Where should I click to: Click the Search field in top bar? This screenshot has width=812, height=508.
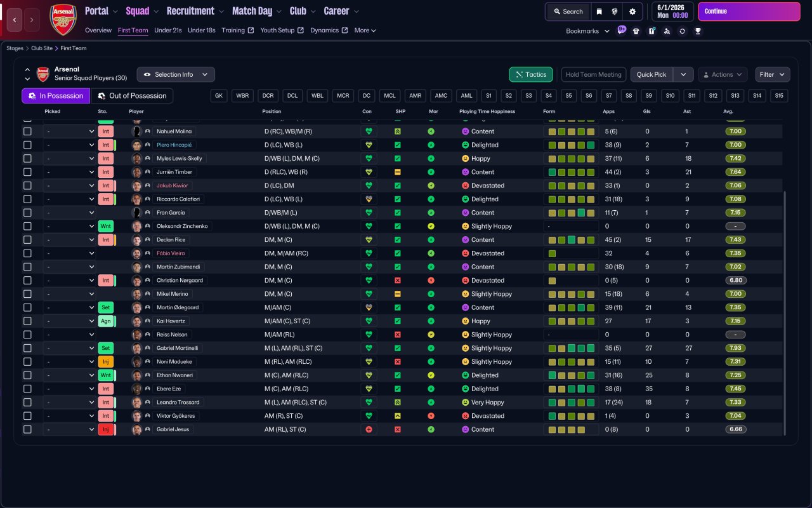pyautogui.click(x=568, y=11)
